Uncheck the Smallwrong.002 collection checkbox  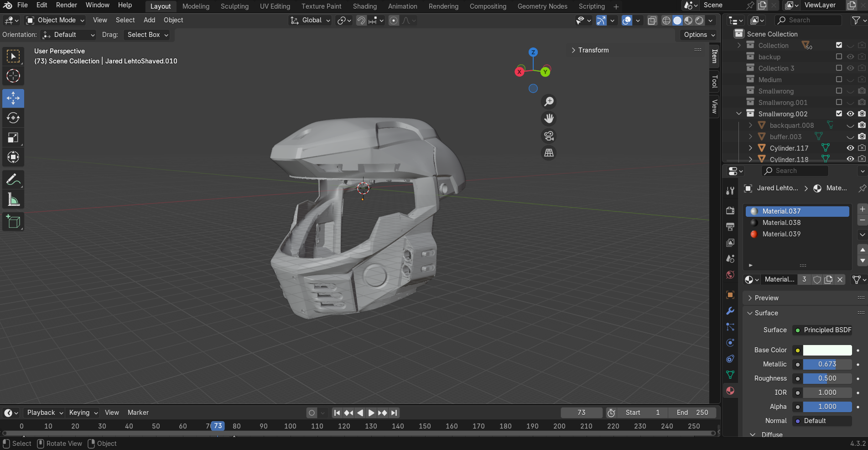(x=839, y=114)
